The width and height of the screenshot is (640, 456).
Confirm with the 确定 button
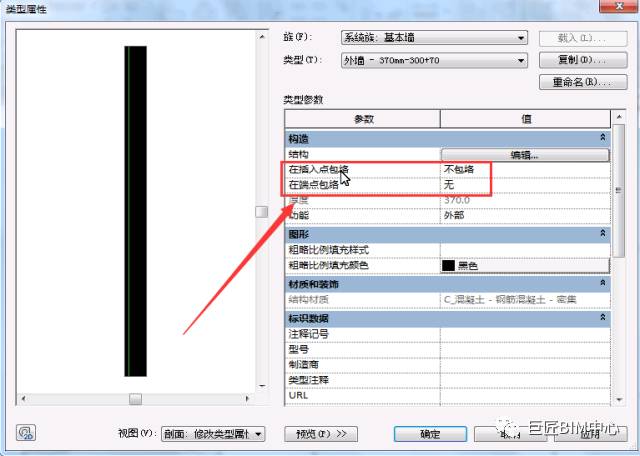430,434
